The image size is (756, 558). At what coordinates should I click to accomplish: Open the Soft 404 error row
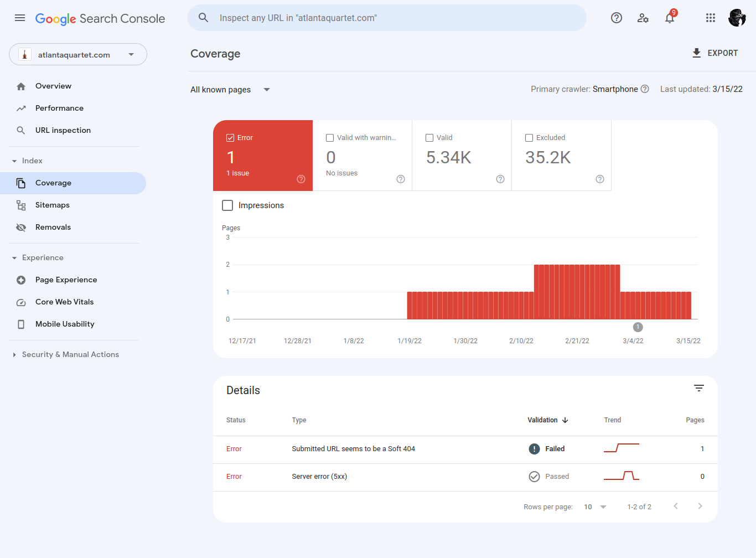click(353, 449)
